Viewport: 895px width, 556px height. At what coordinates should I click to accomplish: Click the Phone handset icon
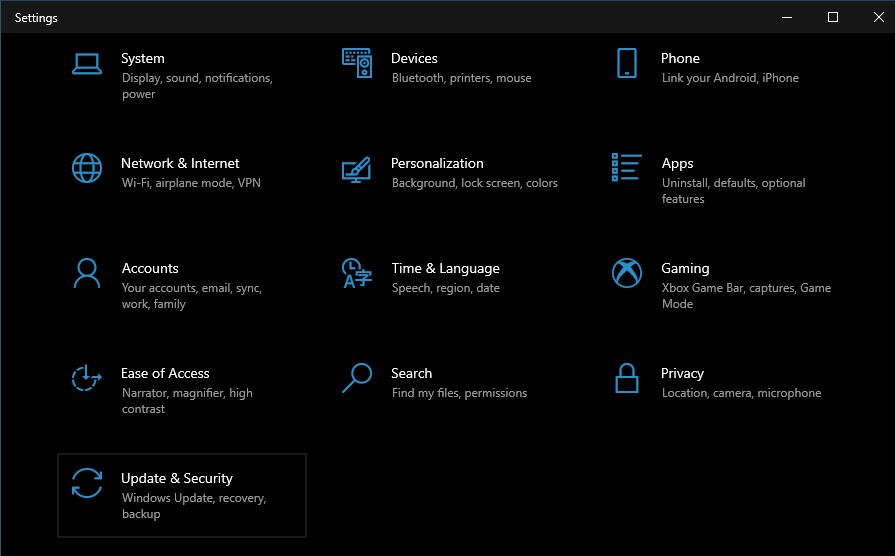tap(627, 63)
